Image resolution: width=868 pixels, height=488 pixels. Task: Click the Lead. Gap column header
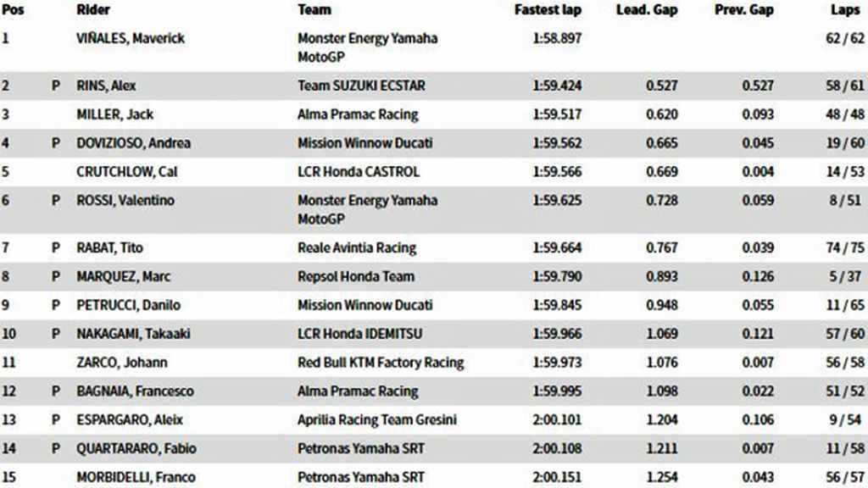[x=647, y=10]
